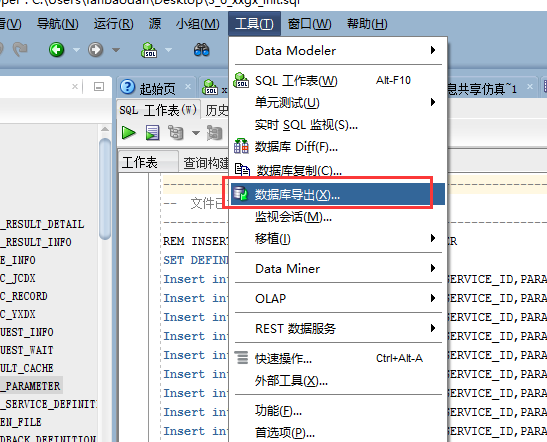This screenshot has height=442, width=547.
Task: Open the Back arrow history dropdown
Action: (x=76, y=50)
